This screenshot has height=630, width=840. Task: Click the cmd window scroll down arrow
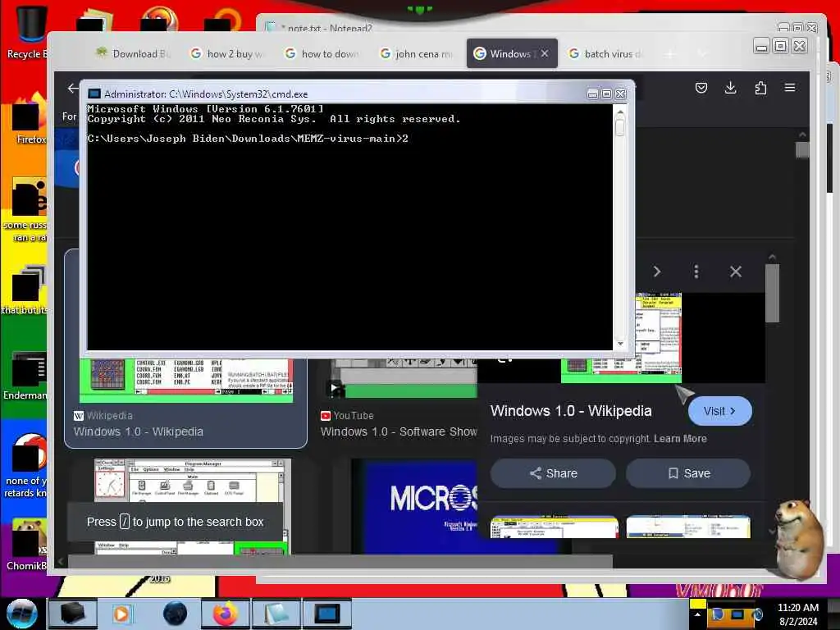point(620,344)
